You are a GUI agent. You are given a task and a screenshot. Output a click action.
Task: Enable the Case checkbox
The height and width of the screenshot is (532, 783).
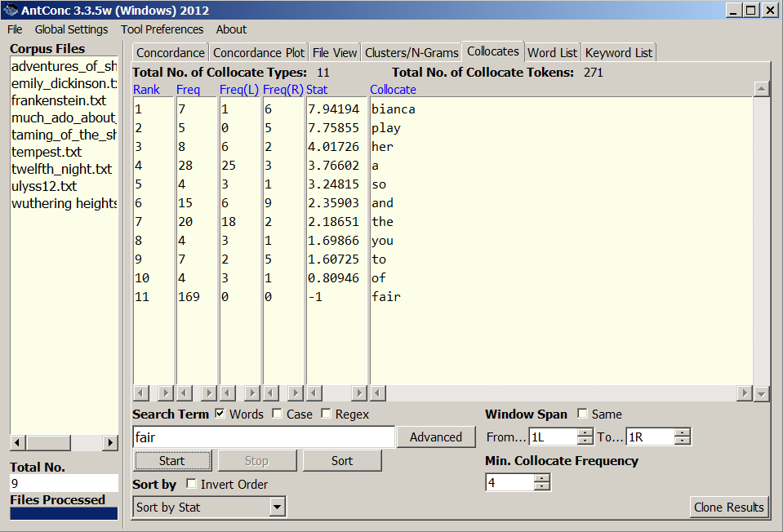click(278, 414)
